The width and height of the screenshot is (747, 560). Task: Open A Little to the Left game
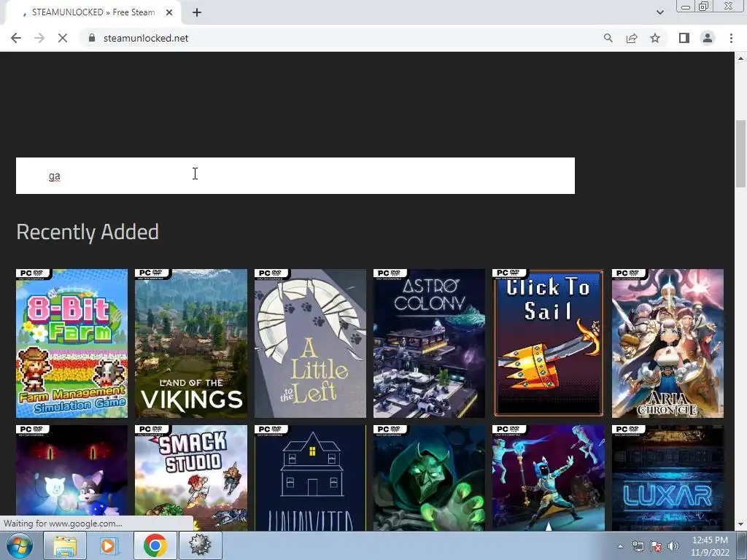[310, 343]
